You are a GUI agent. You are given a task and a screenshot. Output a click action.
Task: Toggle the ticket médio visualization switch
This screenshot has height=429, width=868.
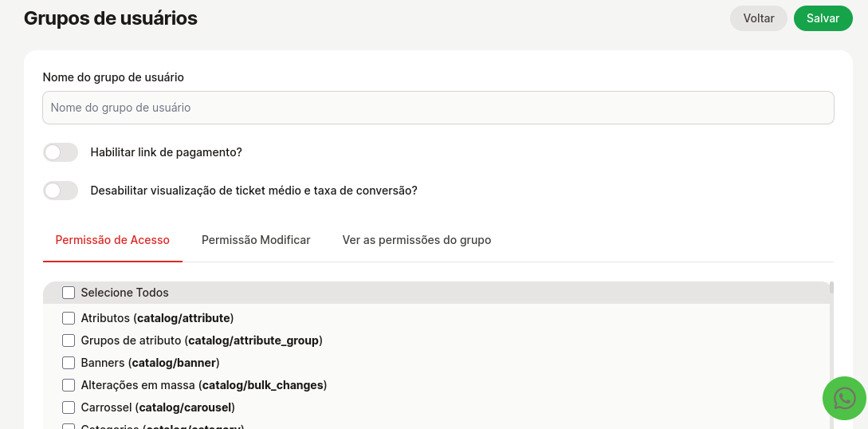pos(61,191)
